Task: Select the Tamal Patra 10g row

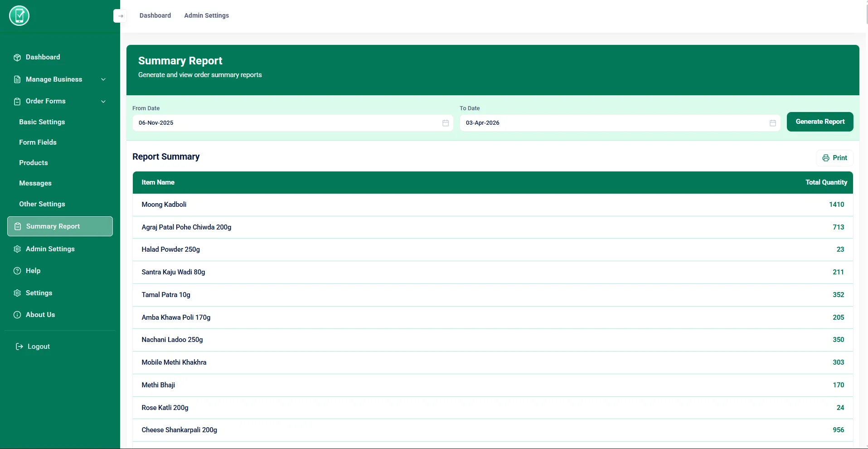Action: pos(493,295)
